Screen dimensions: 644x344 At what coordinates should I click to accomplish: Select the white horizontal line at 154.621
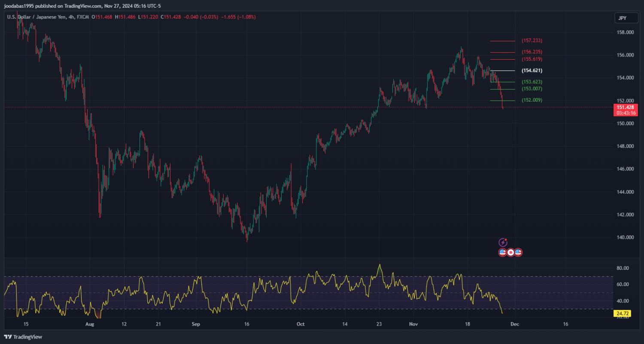pos(502,70)
